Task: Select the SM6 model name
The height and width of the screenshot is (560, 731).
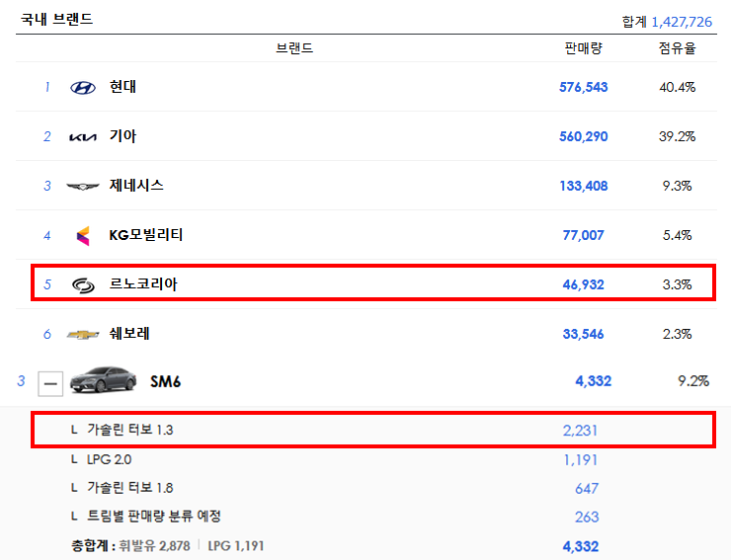Action: pyautogui.click(x=166, y=382)
